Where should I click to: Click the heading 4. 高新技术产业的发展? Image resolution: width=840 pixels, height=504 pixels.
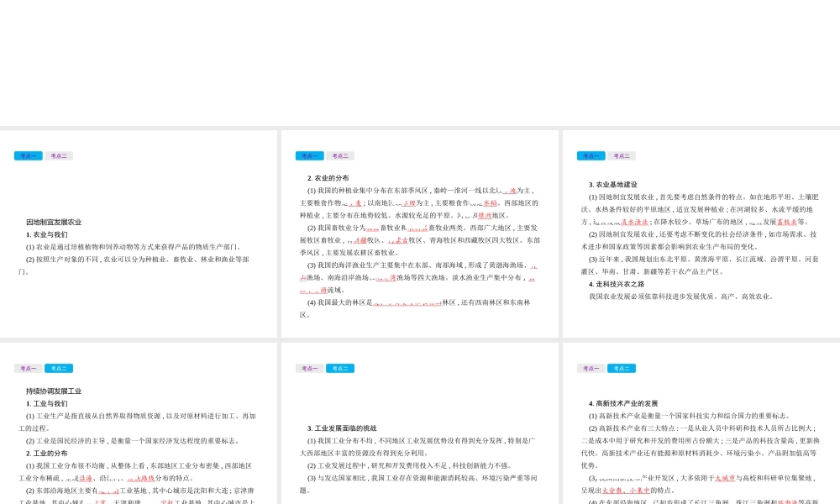tap(623, 404)
